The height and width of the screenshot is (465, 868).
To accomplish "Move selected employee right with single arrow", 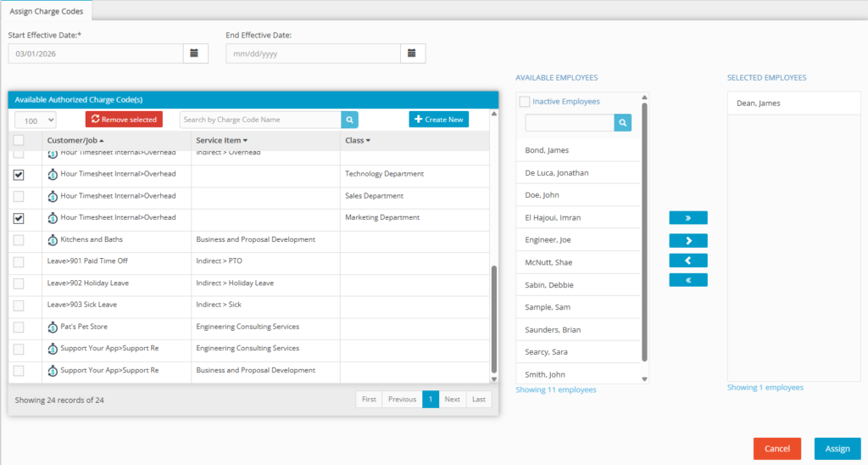I will [687, 240].
